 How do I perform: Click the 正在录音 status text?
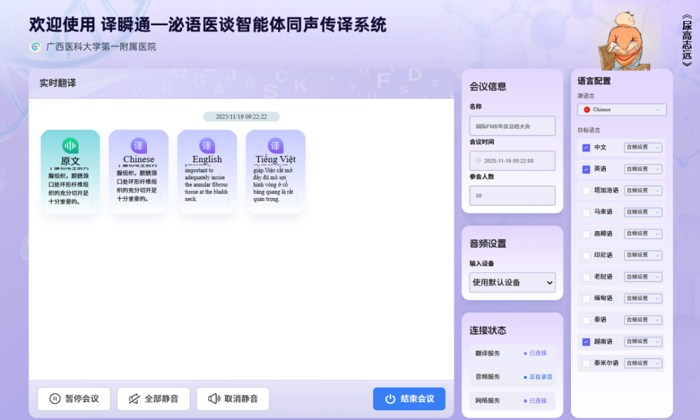point(541,377)
